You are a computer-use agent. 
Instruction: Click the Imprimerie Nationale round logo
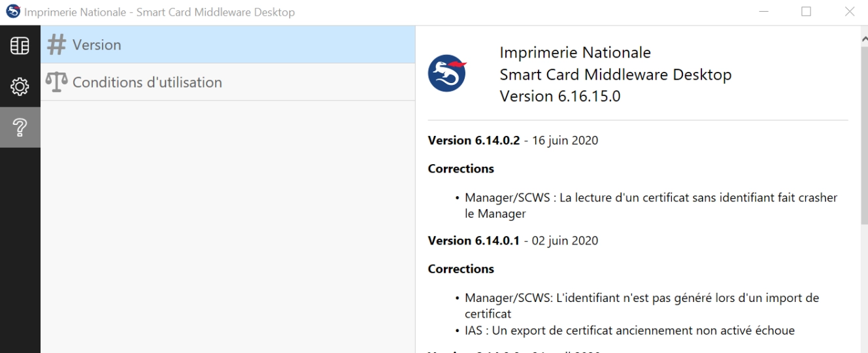(x=446, y=73)
